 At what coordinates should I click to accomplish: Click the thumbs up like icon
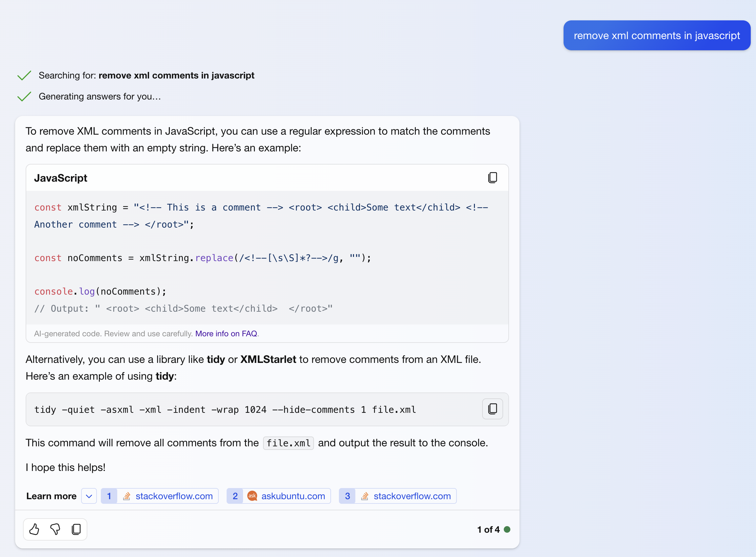(x=34, y=529)
